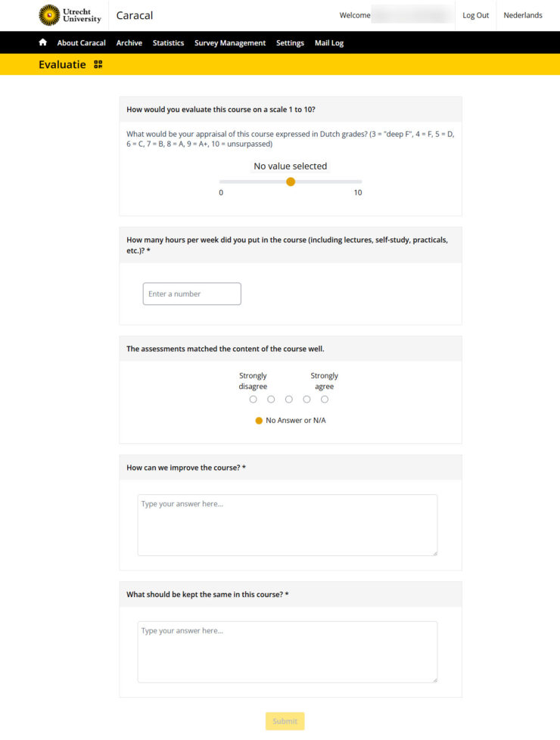Select the Strongly agree radio button
The width and height of the screenshot is (560, 740).
(x=325, y=400)
